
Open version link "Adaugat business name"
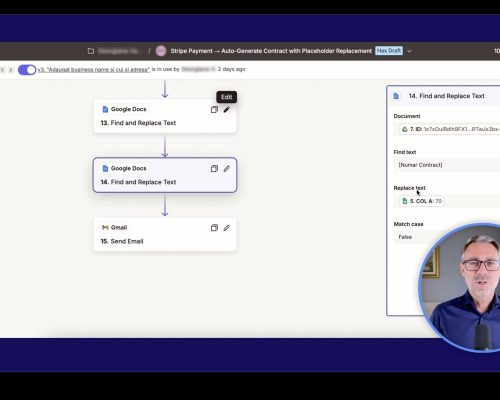point(94,69)
